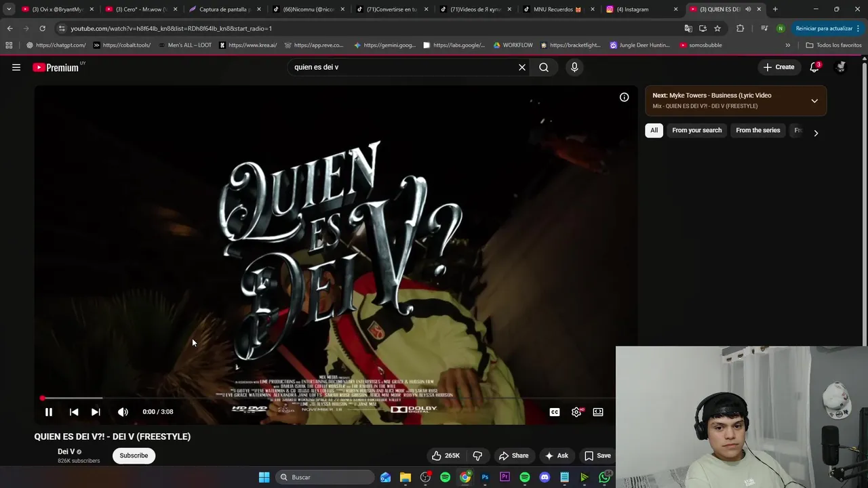Save the video to a playlist
This screenshot has height=488, width=868.
597,455
